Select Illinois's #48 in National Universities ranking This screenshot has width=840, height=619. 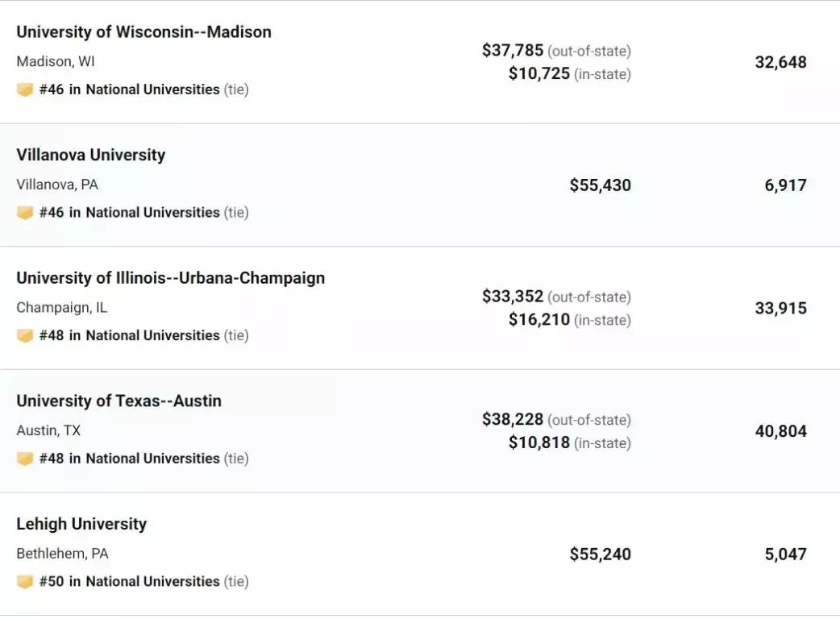(129, 336)
